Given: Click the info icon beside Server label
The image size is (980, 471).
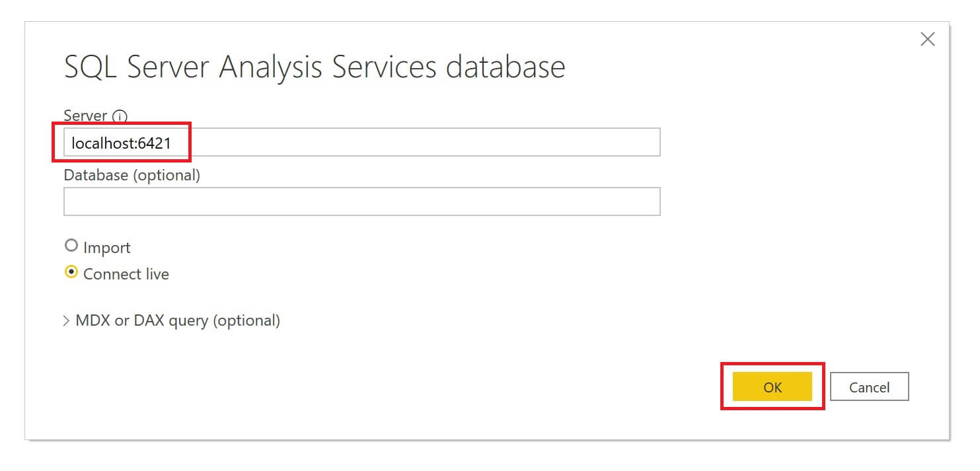Looking at the screenshot, I should pos(120,116).
